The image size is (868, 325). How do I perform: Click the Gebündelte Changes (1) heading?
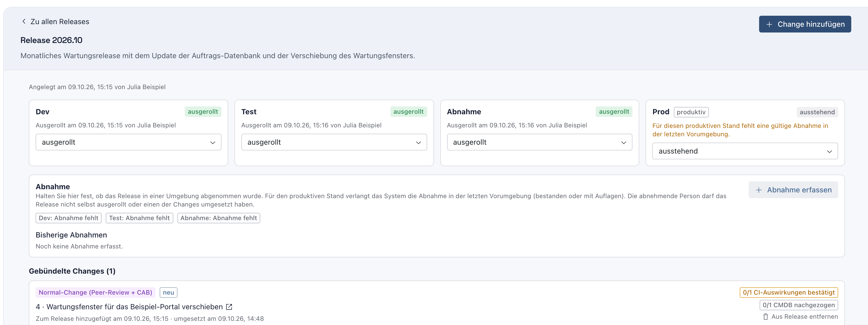coord(72,271)
